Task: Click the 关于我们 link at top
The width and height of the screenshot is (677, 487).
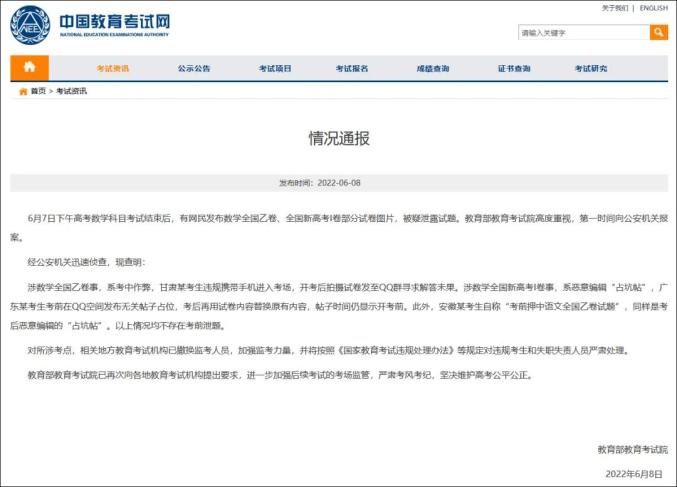Action: point(615,8)
